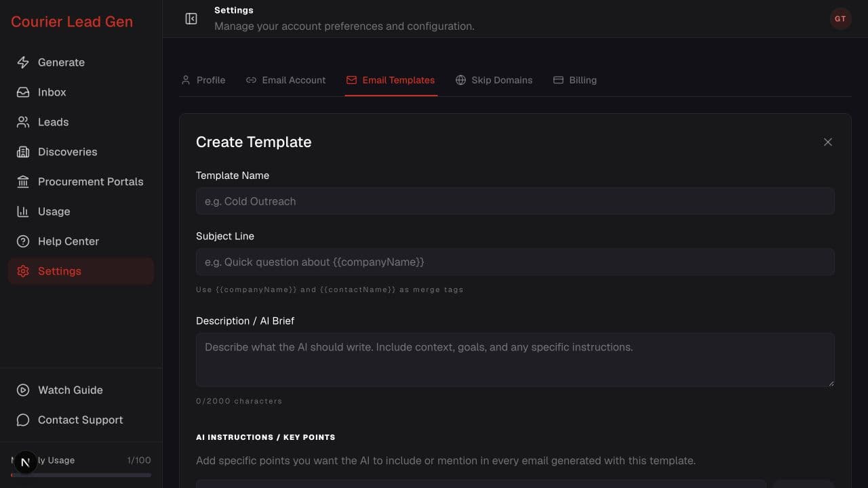Click the Watch Guide link
Viewport: 868px width, 488px height.
[81, 390]
